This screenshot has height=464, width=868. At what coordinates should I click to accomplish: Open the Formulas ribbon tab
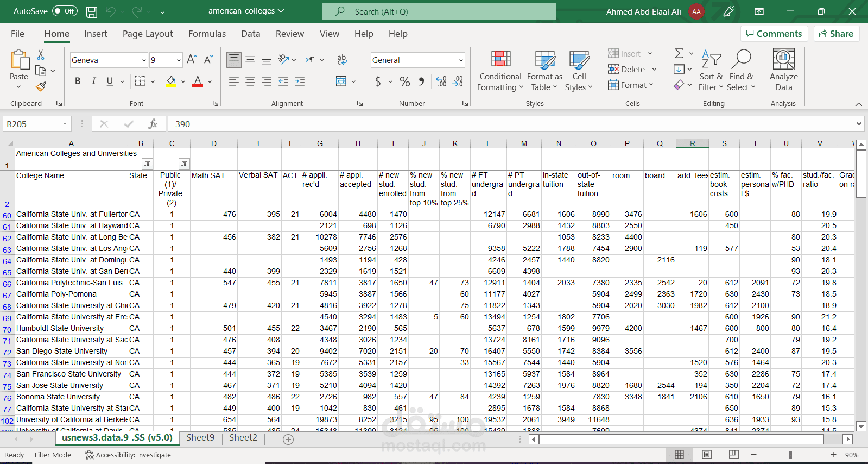207,34
